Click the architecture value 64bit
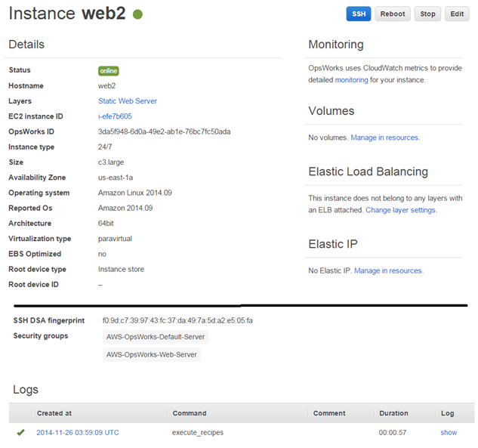478x448 pixels. [106, 223]
